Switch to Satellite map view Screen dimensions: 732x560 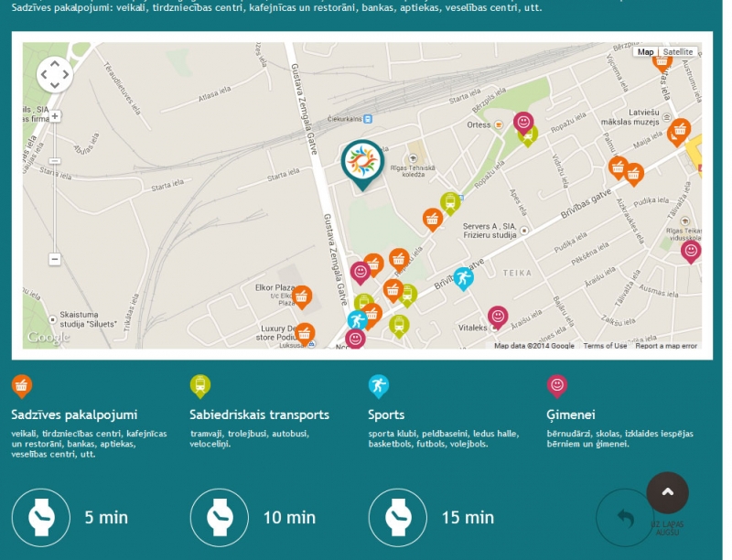click(678, 52)
